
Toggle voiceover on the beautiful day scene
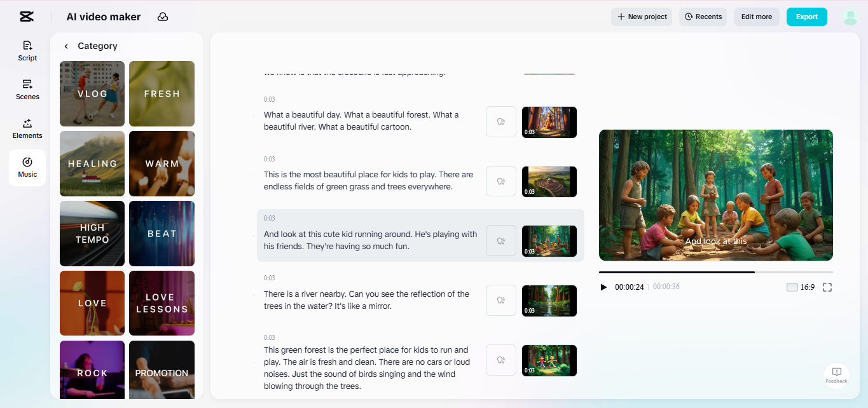tap(500, 121)
